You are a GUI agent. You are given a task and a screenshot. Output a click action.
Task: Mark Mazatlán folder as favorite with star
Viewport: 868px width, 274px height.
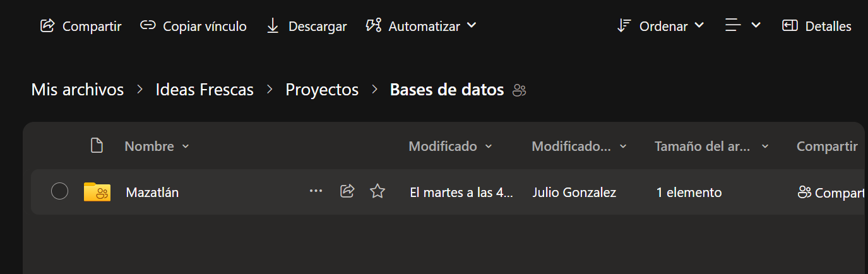378,191
